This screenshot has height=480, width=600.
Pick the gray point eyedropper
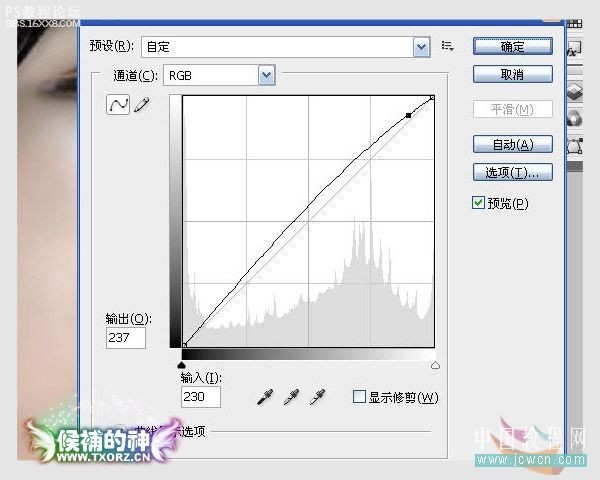pos(291,397)
